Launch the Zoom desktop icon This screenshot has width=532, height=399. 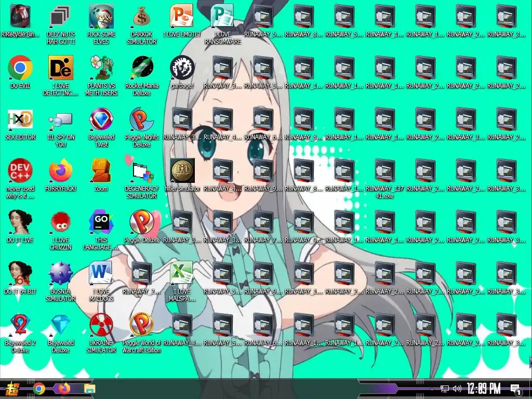[101, 170]
